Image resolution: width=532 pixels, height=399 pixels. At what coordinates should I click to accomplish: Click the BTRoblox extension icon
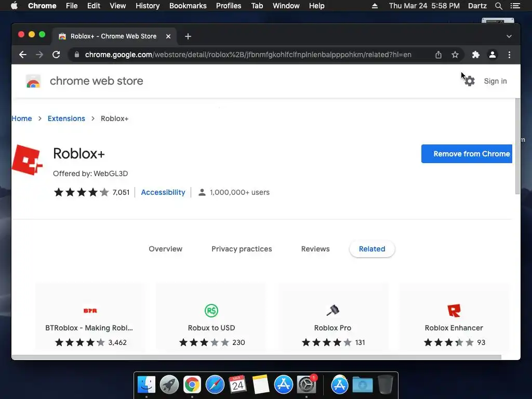90,311
